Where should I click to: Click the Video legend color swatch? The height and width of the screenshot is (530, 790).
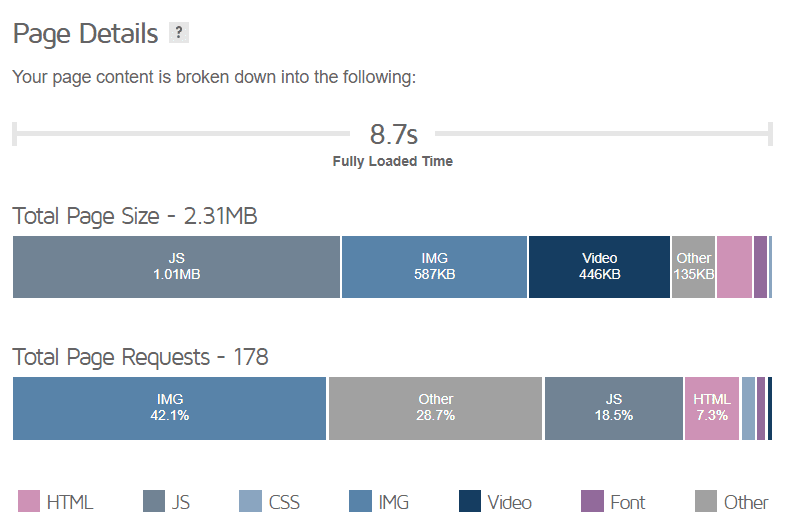click(470, 501)
